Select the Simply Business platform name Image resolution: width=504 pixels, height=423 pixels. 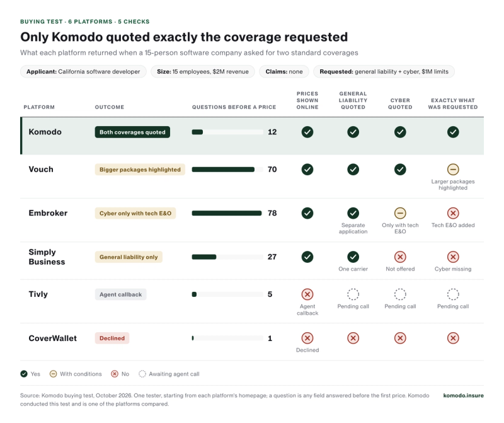pyautogui.click(x=47, y=257)
